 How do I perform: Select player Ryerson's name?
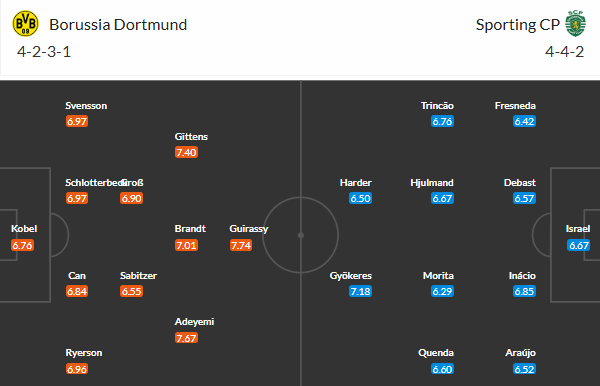coord(84,353)
